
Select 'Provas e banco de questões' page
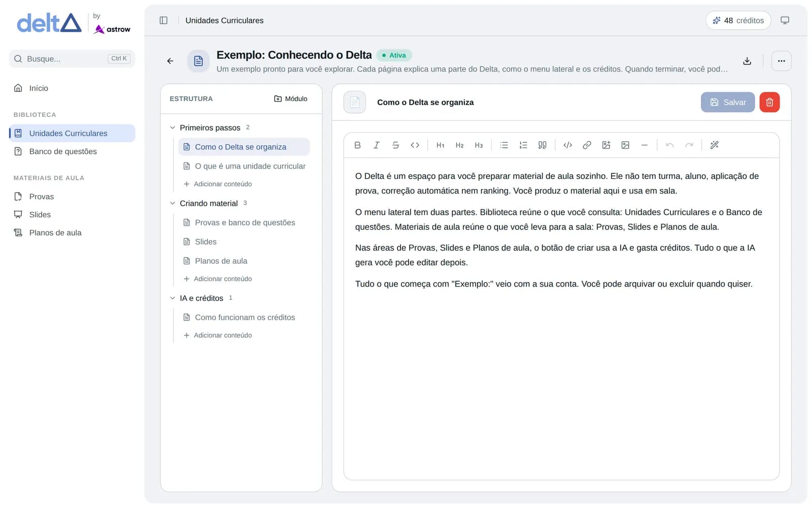tap(244, 223)
